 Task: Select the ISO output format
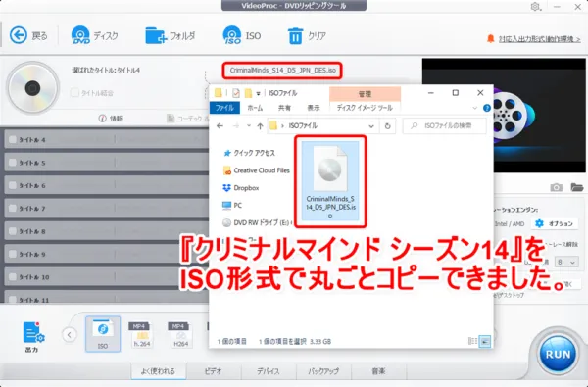pyautogui.click(x=103, y=334)
